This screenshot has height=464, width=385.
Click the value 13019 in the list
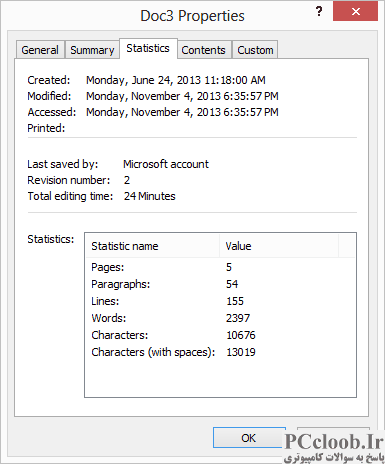point(241,352)
